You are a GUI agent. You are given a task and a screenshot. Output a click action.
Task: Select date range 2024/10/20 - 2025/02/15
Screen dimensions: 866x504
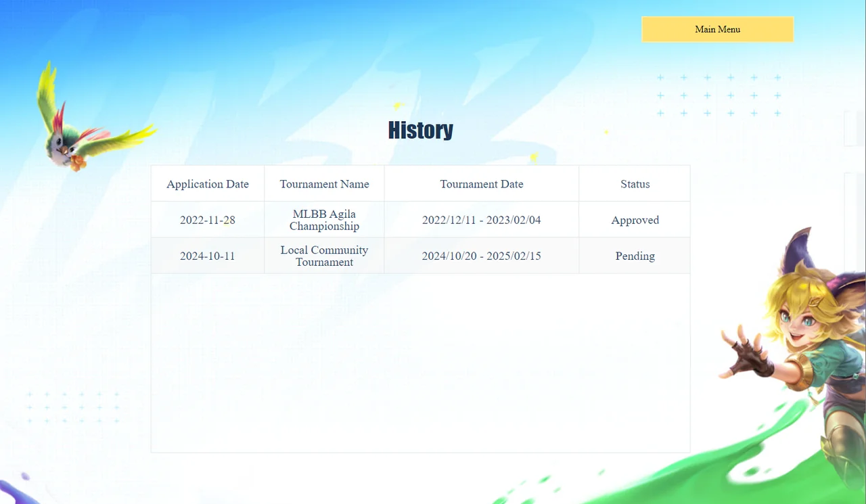coord(481,256)
